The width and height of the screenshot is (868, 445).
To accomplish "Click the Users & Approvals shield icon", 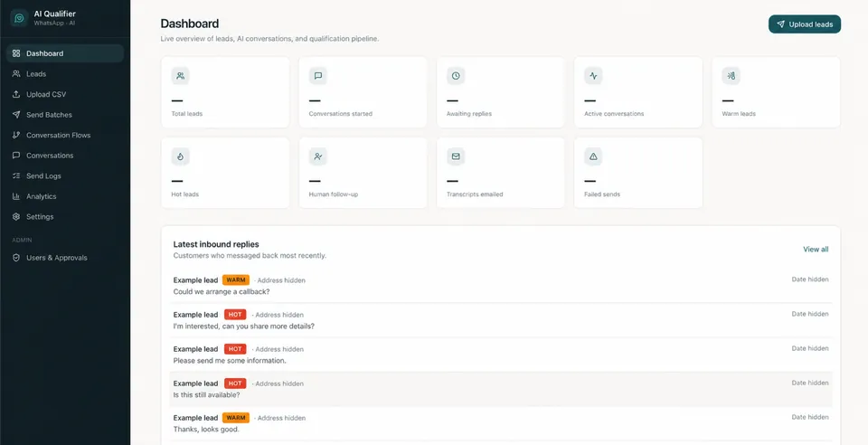I will [16, 258].
